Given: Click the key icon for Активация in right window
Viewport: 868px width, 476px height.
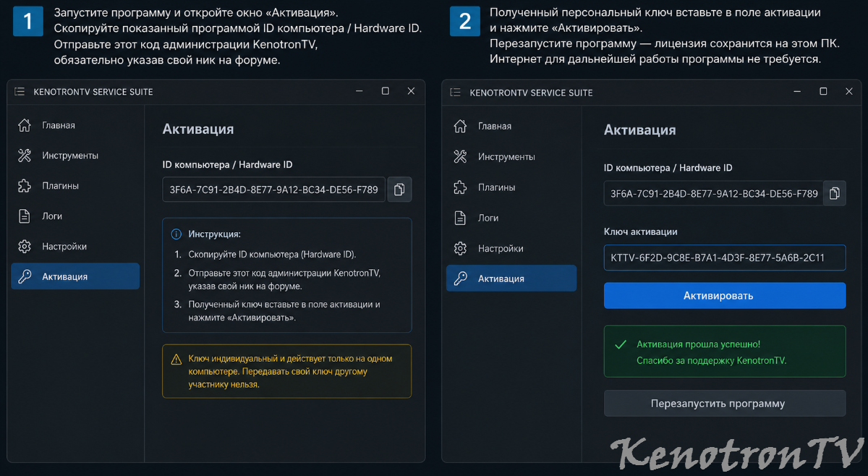Looking at the screenshot, I should [x=460, y=279].
